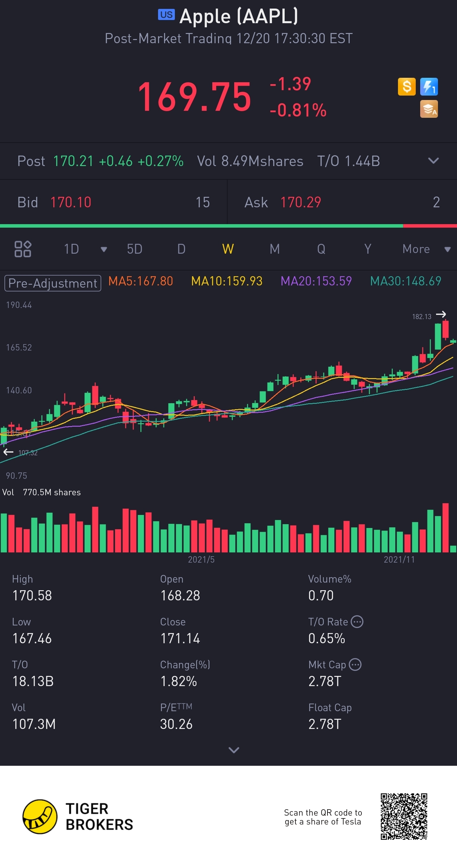Tap the 2021/11 date axis label
The height and width of the screenshot is (868, 457).
(x=399, y=560)
